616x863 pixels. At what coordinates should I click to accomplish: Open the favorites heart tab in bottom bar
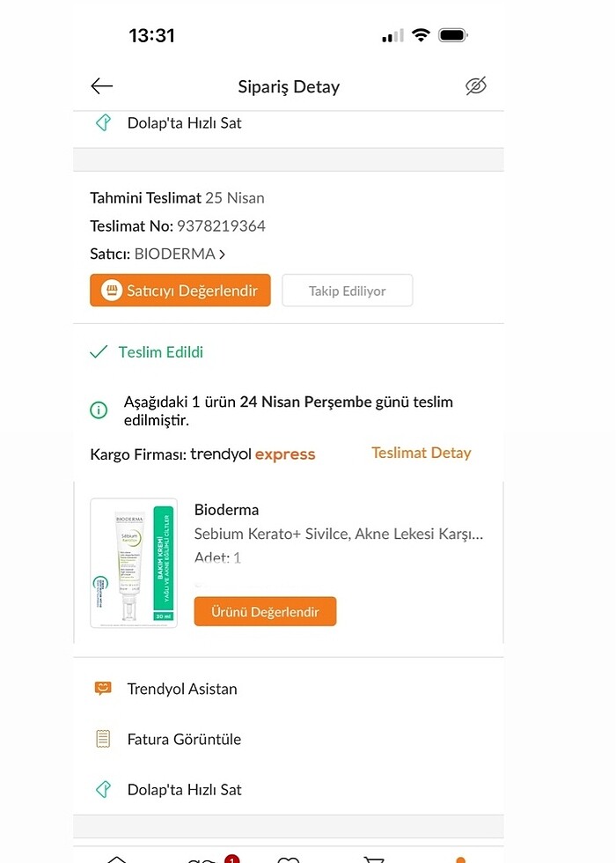tap(288, 859)
